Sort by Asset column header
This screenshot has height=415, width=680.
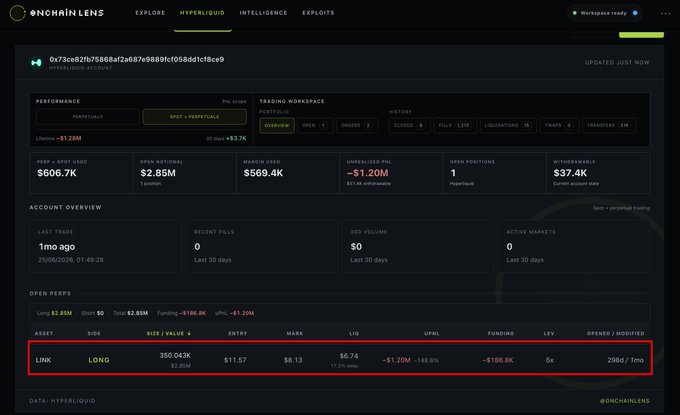point(44,333)
